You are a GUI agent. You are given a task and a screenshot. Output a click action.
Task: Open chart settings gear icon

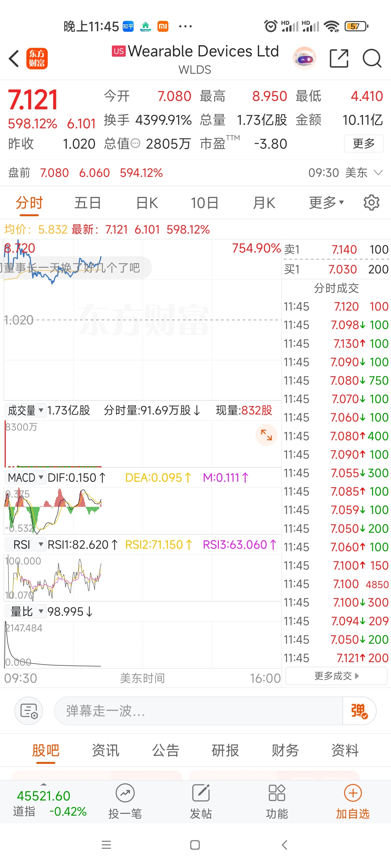click(371, 203)
